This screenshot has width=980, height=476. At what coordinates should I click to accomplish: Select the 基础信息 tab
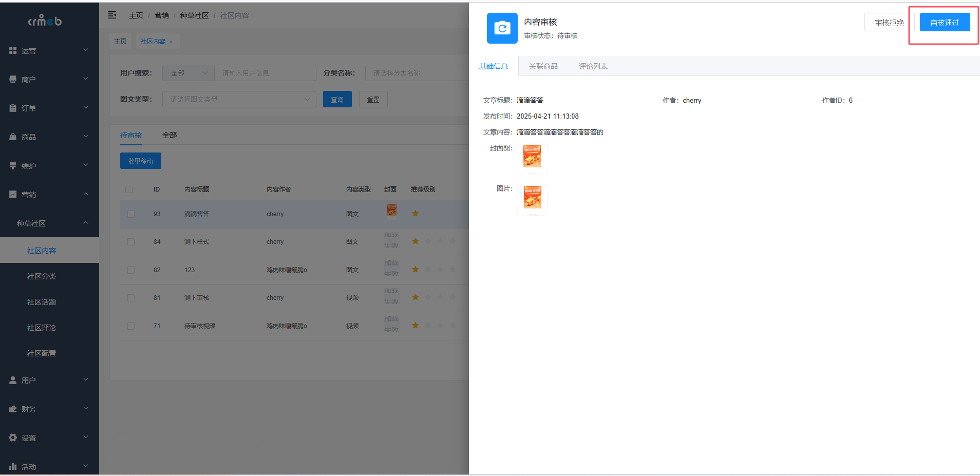(x=494, y=66)
